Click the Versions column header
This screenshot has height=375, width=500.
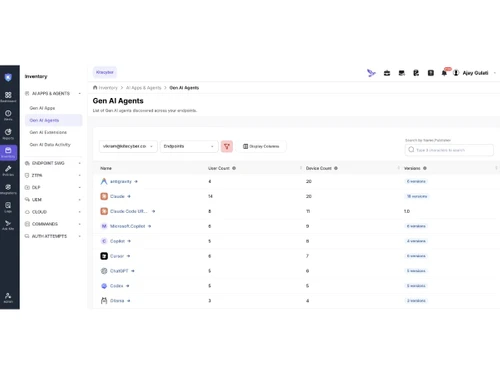click(x=412, y=168)
